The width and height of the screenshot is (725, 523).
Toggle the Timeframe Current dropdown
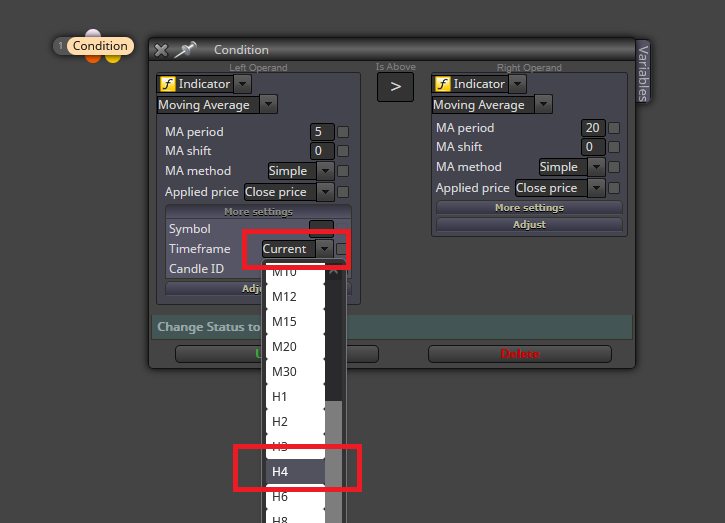pos(324,249)
